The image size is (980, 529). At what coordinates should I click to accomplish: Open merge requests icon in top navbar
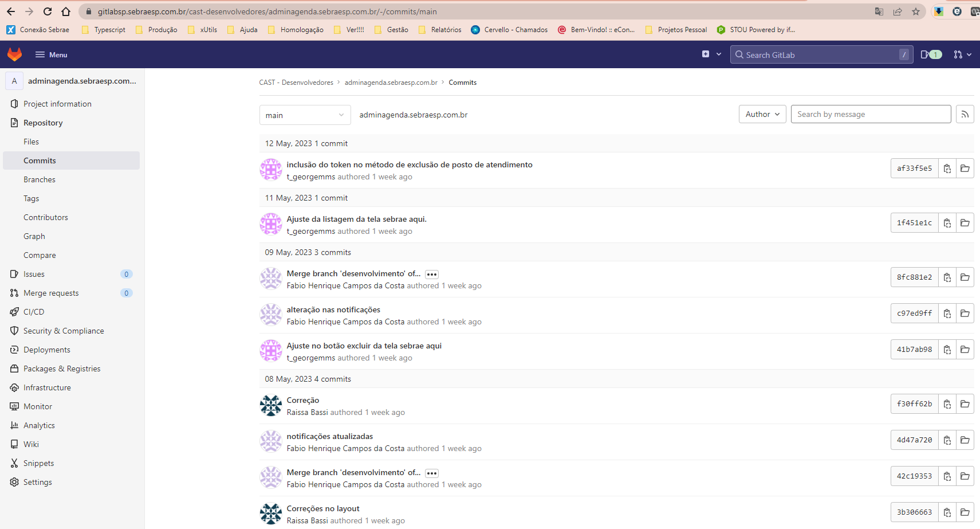(962, 54)
